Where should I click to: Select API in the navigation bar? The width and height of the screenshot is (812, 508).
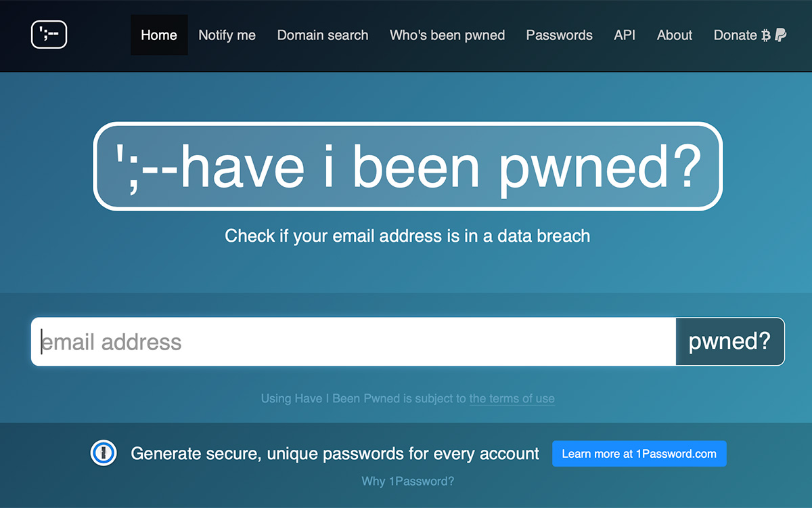tap(625, 35)
